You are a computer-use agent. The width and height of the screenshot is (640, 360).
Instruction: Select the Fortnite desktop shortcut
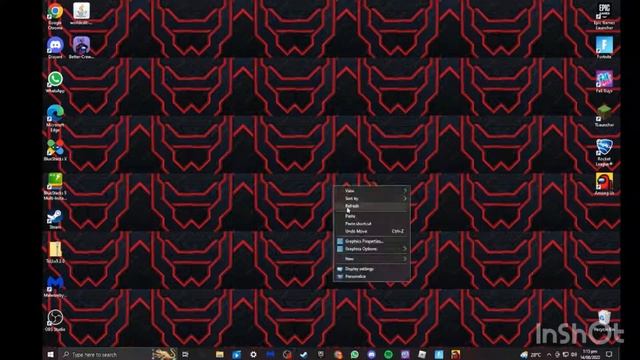point(604,47)
